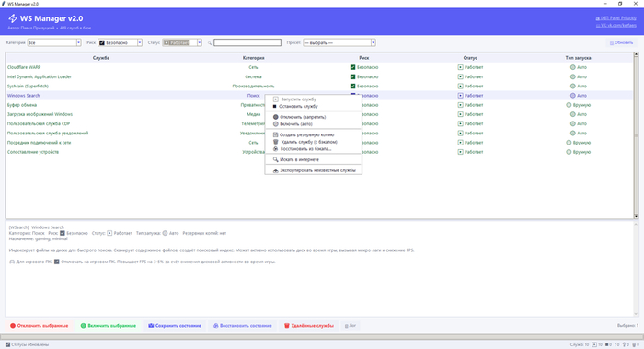The image size is (644, 349).
Task: Sort by the Тип запуска column header
Action: click(578, 58)
